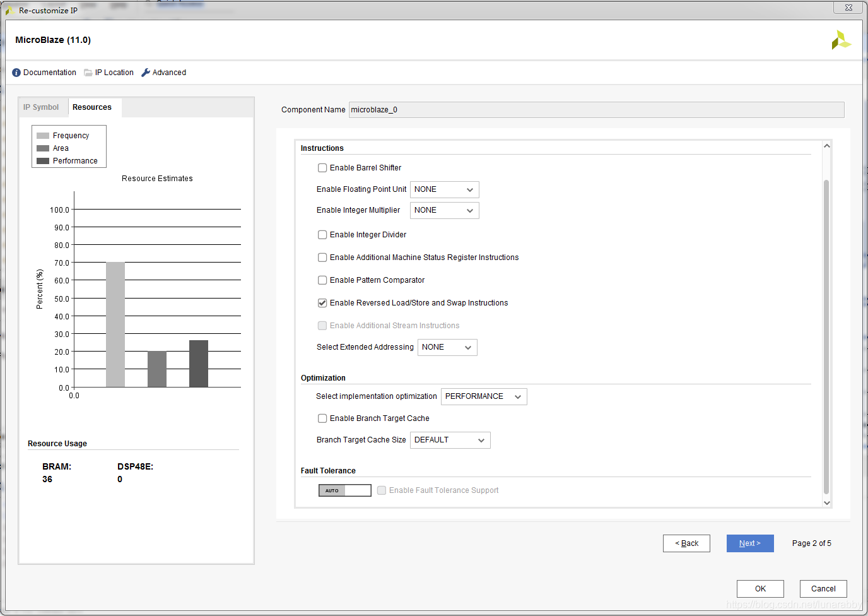Click the Component Name input field

(x=597, y=110)
